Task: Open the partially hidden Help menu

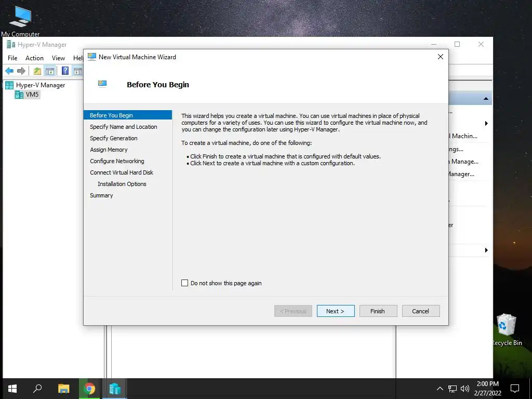Action: pos(78,58)
